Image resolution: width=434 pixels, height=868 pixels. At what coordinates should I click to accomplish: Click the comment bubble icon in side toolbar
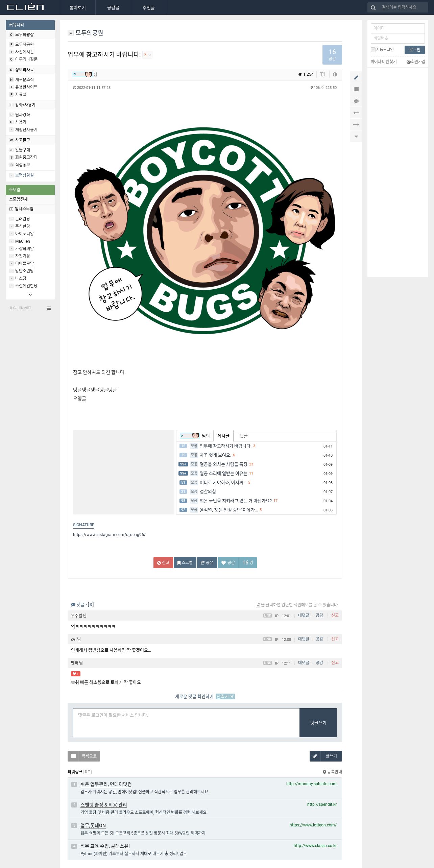click(x=356, y=101)
